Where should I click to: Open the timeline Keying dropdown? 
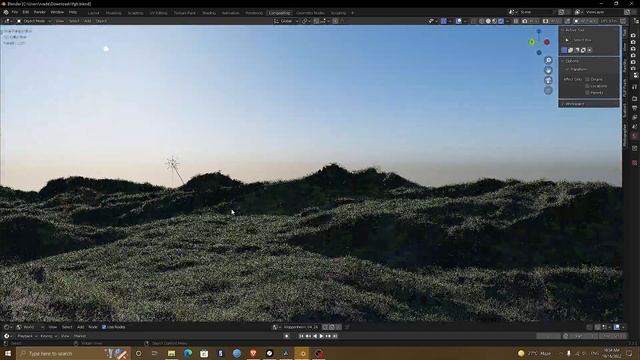click(48, 336)
